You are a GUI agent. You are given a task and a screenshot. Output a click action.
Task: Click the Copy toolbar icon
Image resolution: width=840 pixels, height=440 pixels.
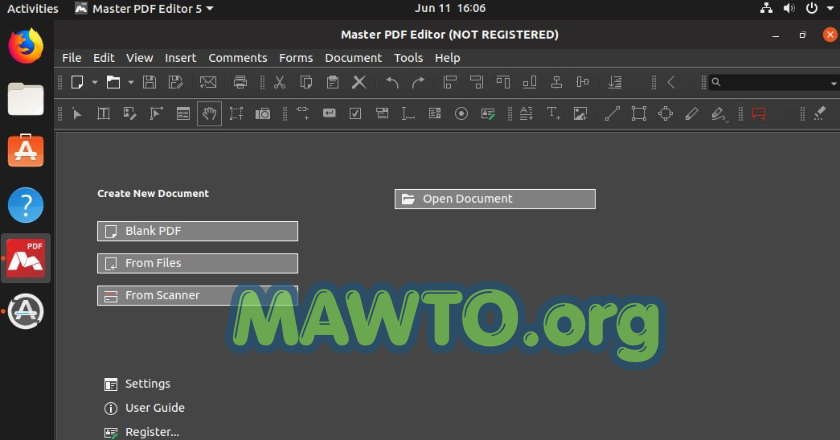tap(306, 82)
